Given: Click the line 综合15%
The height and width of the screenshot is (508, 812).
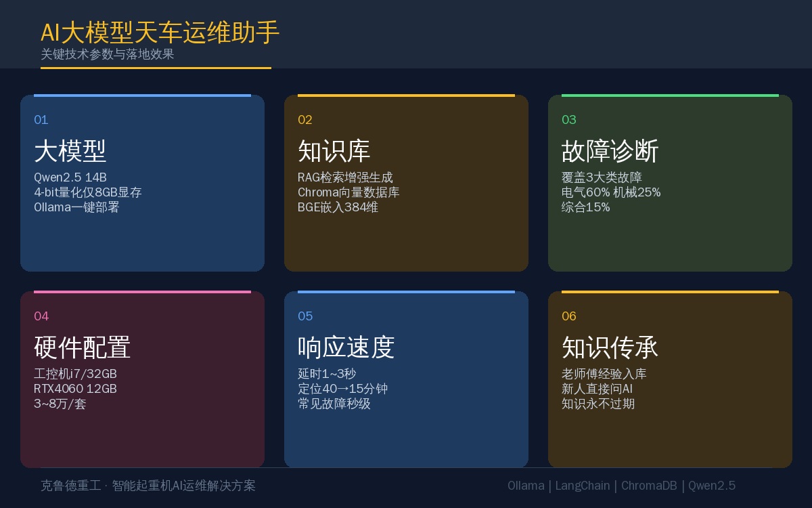Looking at the screenshot, I should (x=586, y=207).
